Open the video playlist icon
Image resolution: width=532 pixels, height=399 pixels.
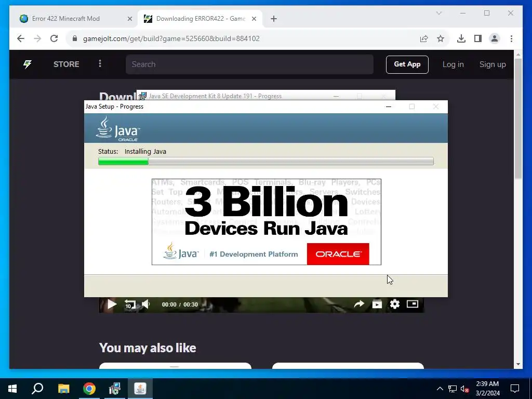click(x=377, y=304)
